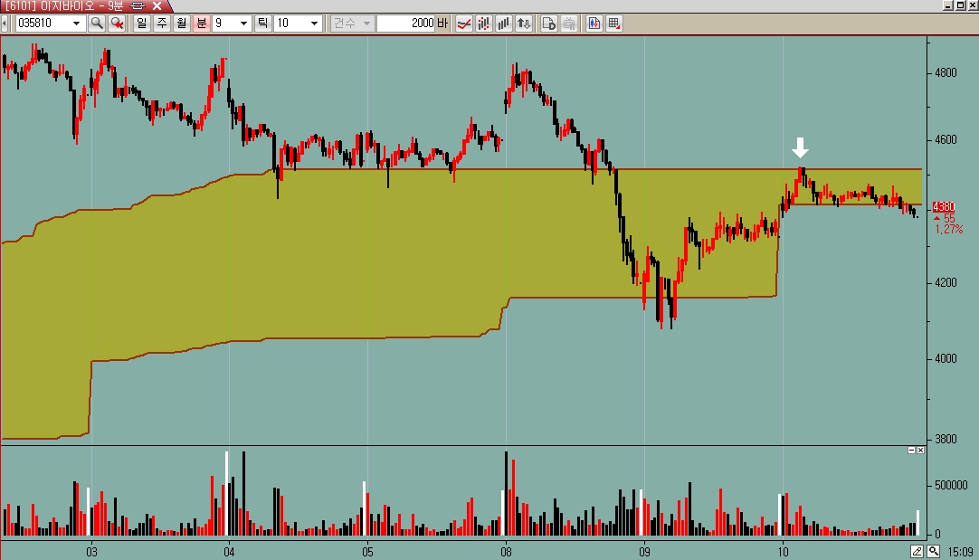Click the tick (틱) period button
The height and width of the screenshot is (560, 979).
click(263, 24)
